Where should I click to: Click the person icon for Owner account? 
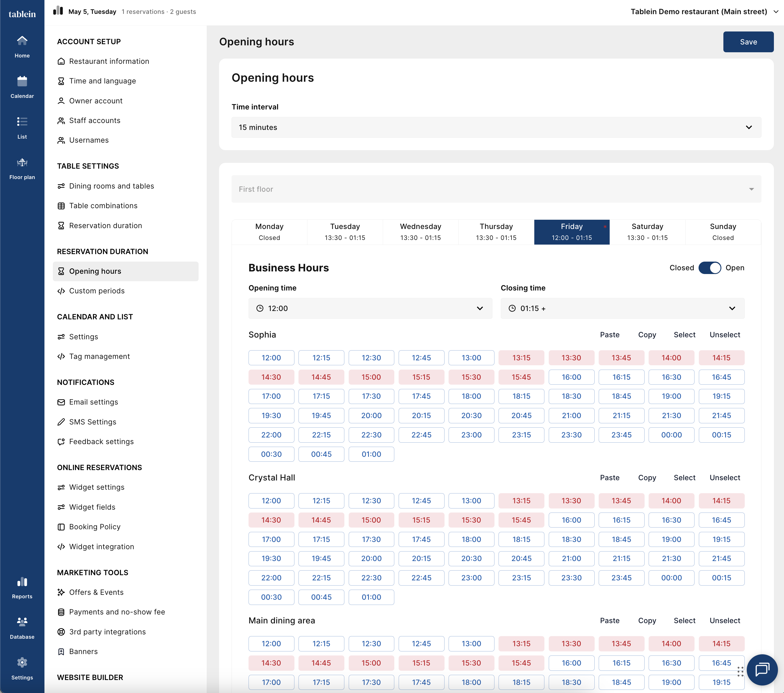click(61, 101)
